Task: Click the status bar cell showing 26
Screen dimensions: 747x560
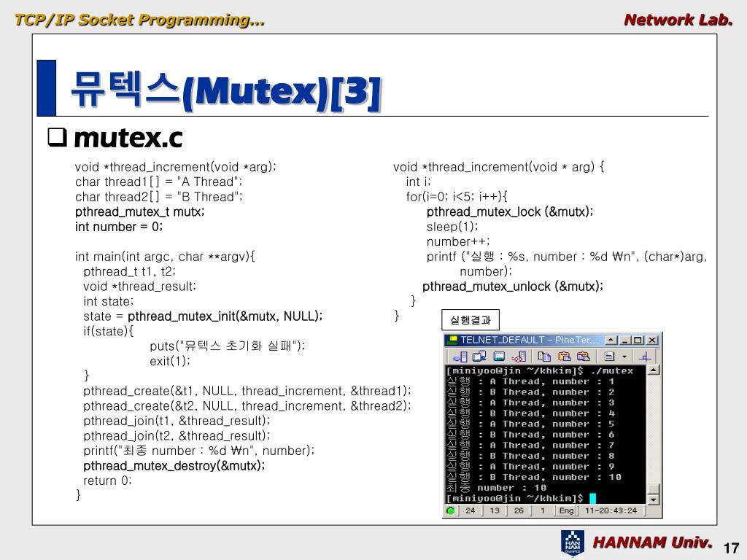Action: [519, 510]
